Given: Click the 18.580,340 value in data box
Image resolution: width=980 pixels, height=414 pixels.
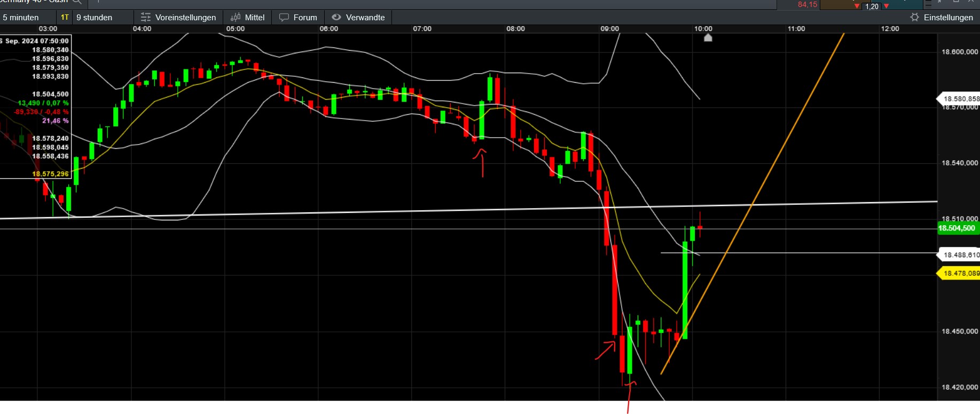Looking at the screenshot, I should pyautogui.click(x=50, y=50).
